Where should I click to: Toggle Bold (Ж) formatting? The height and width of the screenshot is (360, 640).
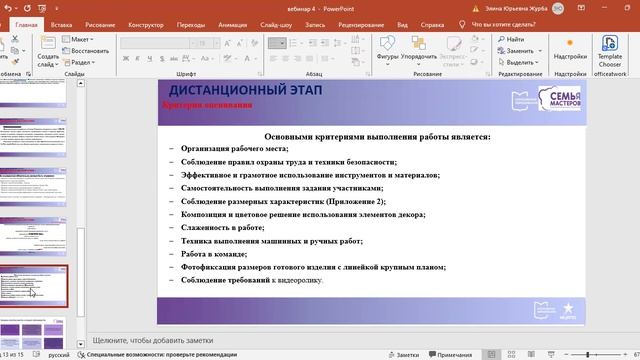pos(126,59)
